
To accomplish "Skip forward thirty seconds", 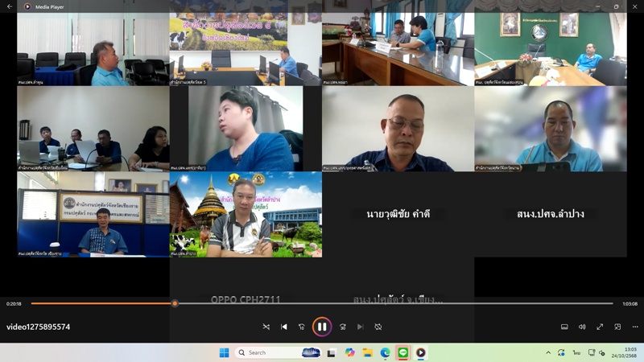I will [x=342, y=327].
